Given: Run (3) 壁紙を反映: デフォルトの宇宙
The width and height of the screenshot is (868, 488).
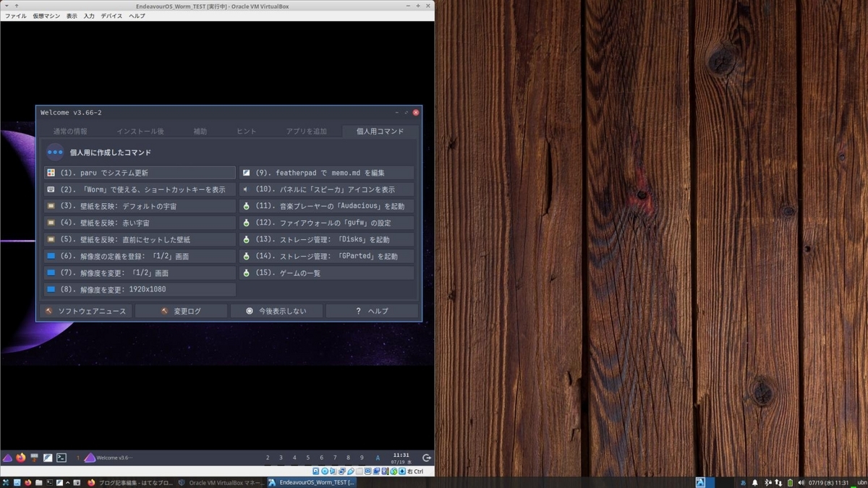Looking at the screenshot, I should [140, 206].
